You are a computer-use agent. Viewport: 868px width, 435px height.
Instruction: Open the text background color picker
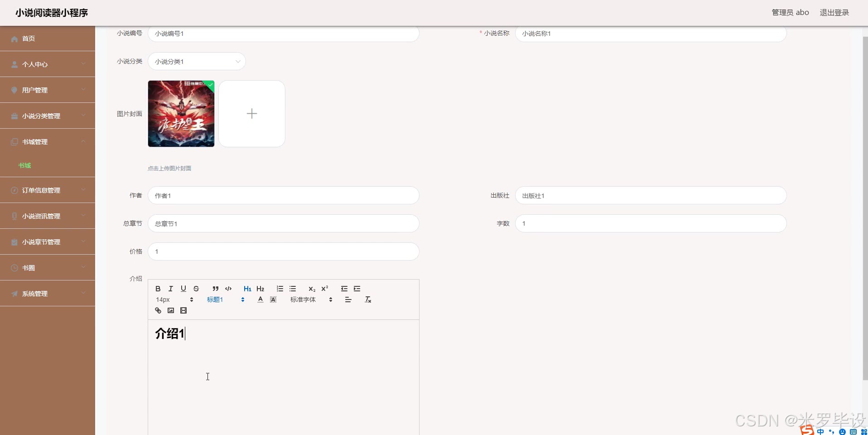point(273,300)
